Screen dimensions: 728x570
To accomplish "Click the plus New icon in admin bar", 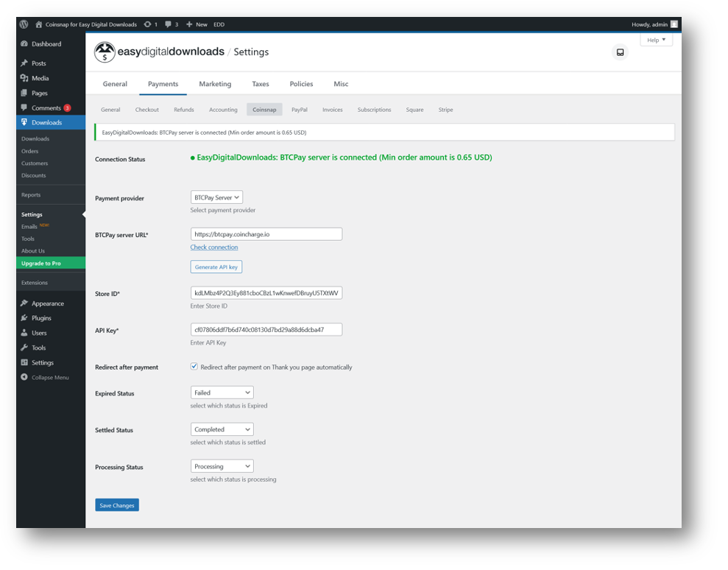I will pos(189,24).
